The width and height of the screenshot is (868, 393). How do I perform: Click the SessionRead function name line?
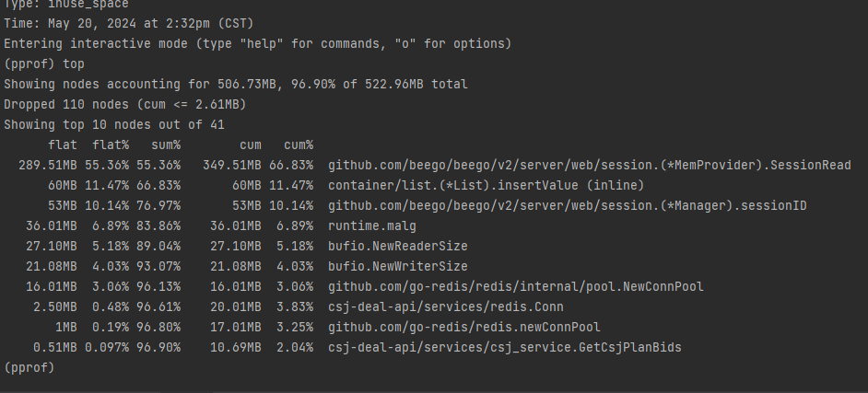tap(589, 166)
